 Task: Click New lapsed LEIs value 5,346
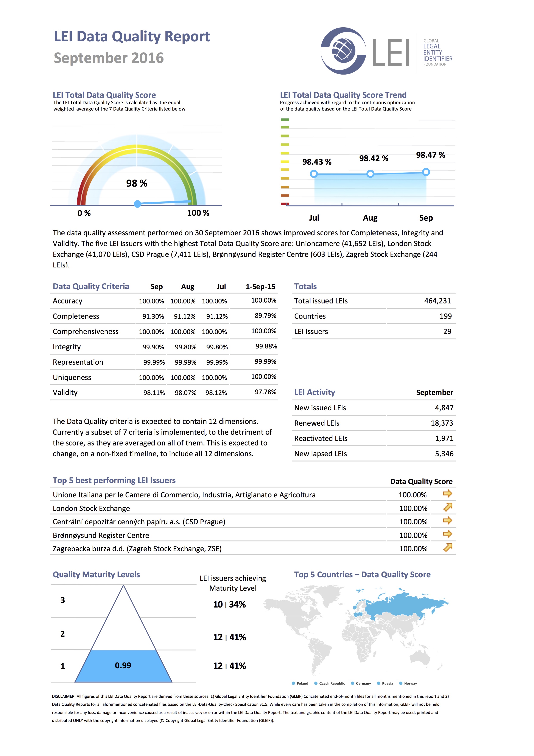click(x=444, y=454)
